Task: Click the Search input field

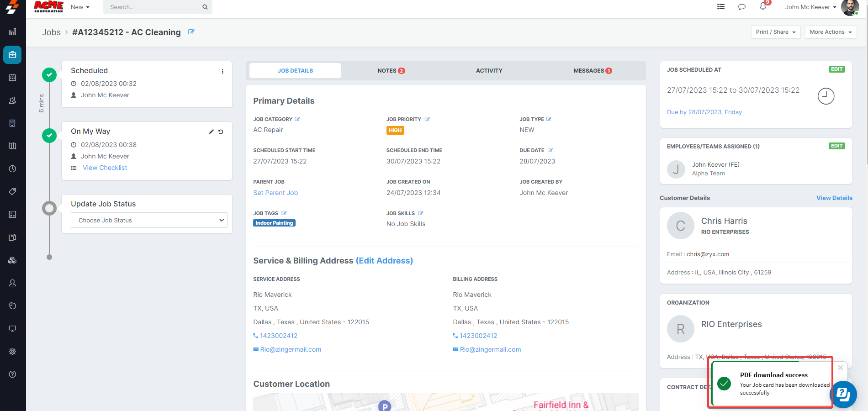Action: click(x=153, y=7)
